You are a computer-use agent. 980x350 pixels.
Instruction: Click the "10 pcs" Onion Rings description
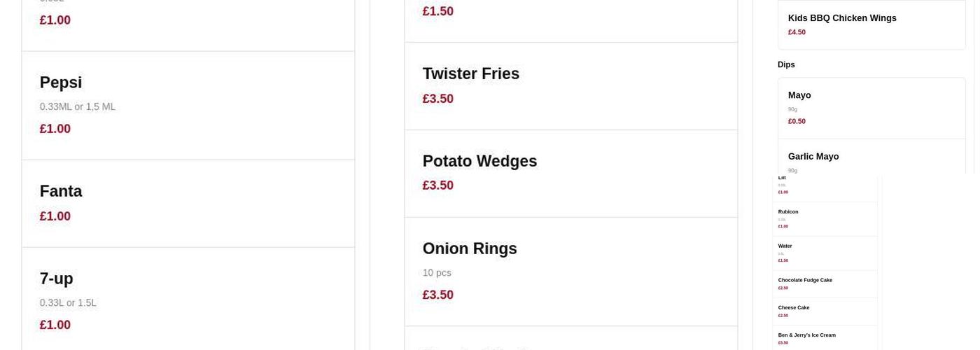437,273
